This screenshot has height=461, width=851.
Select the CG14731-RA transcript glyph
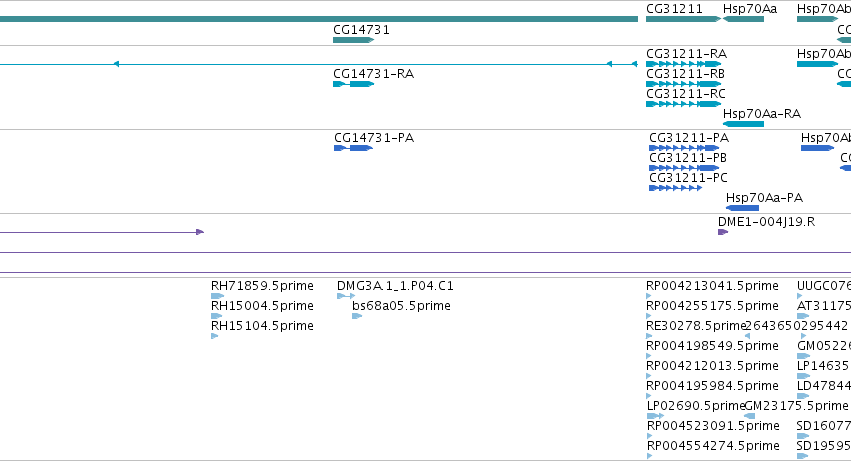point(353,84)
